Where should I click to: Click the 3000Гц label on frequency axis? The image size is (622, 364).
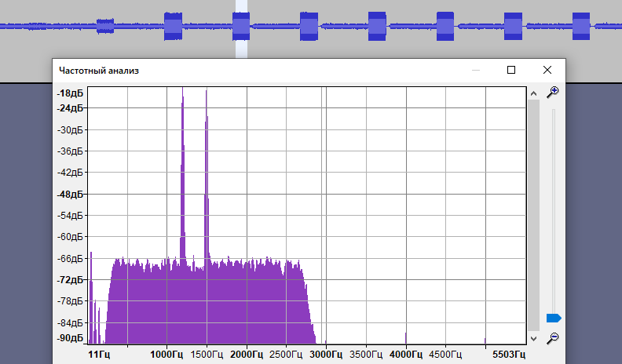coord(326,355)
